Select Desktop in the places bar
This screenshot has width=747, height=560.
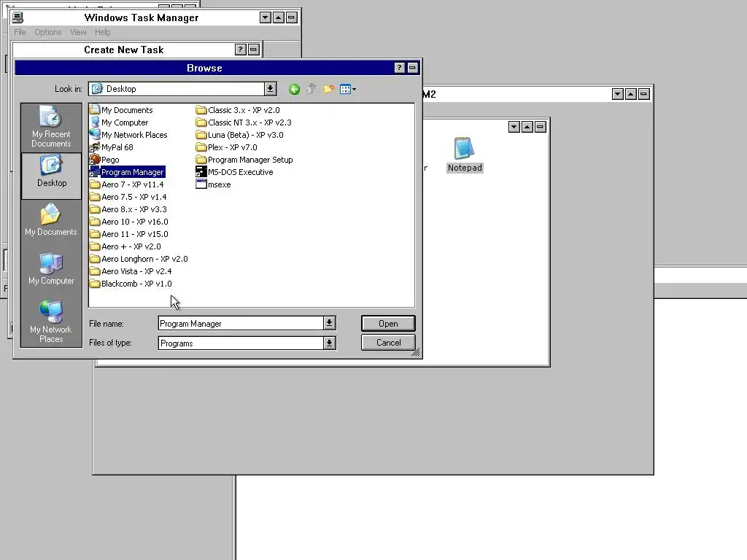pos(52,175)
